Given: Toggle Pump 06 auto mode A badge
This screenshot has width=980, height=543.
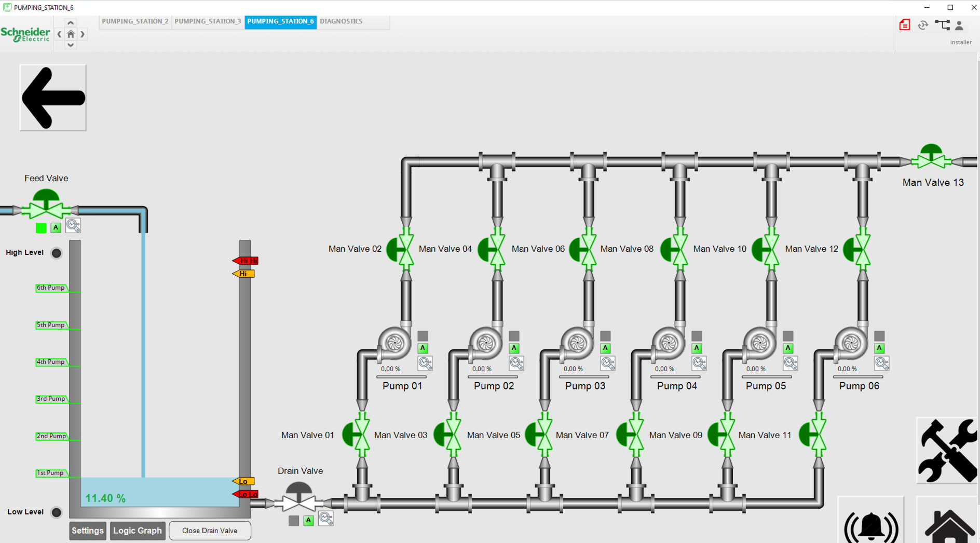Looking at the screenshot, I should tap(880, 348).
